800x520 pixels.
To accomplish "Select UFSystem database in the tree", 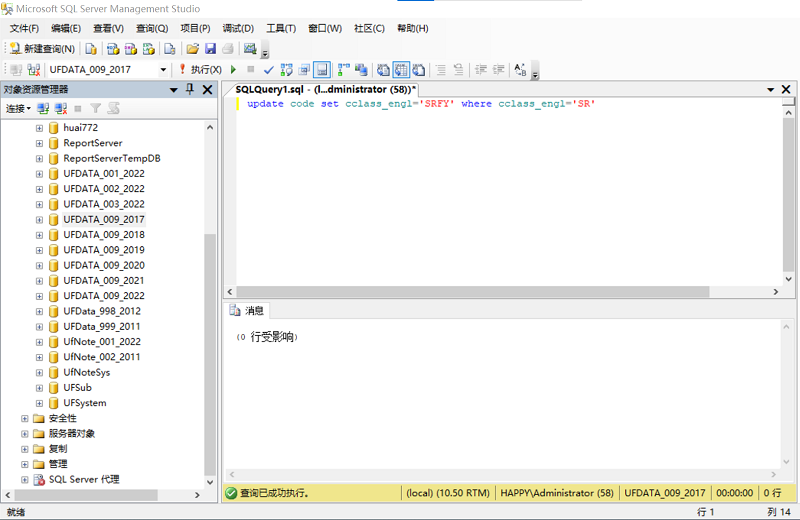I will (x=84, y=403).
